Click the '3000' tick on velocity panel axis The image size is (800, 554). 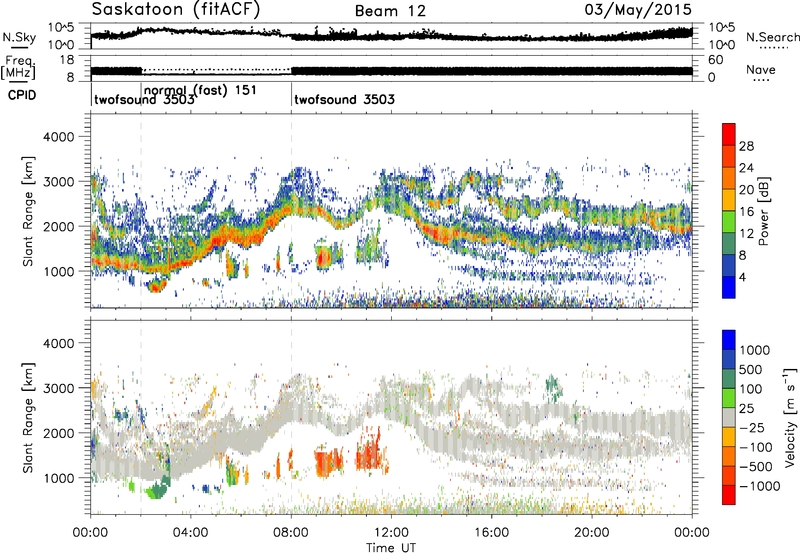(58, 388)
